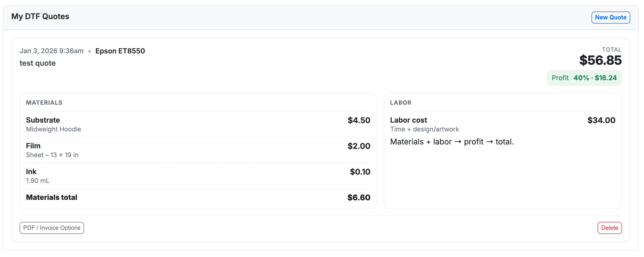Delete the test quote
Viewport: 644px width, 257px height.
click(609, 228)
